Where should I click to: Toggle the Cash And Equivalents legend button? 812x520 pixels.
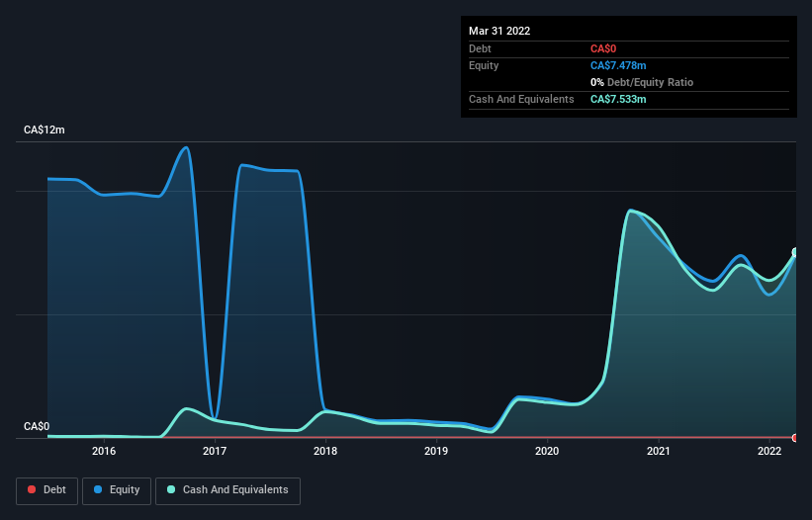point(227,490)
